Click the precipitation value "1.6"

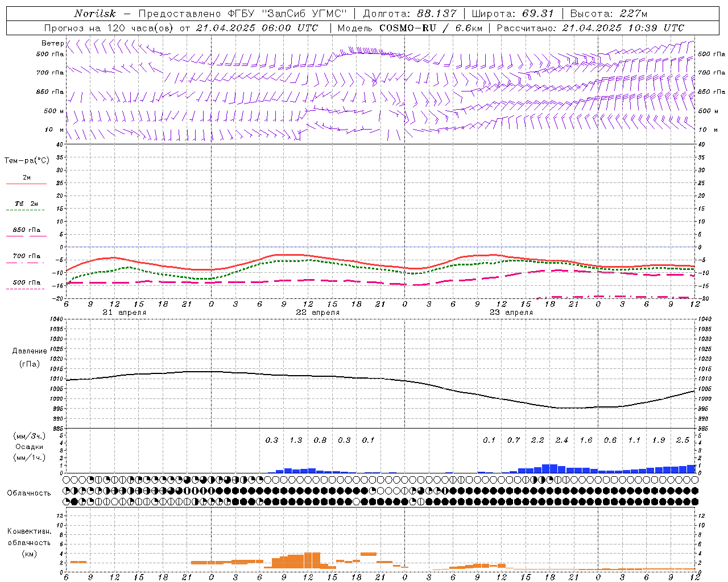586,440
